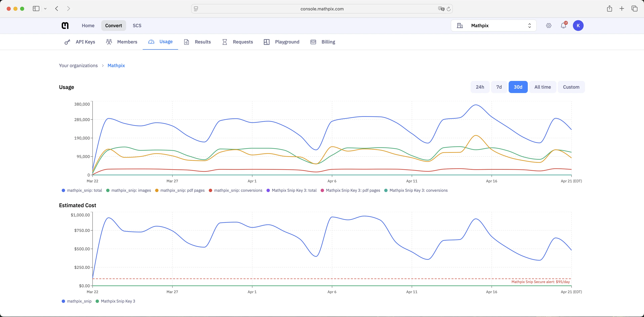Screen dimensions: 644x317
Task: Click the translate icon in address bar
Action: tap(441, 9)
